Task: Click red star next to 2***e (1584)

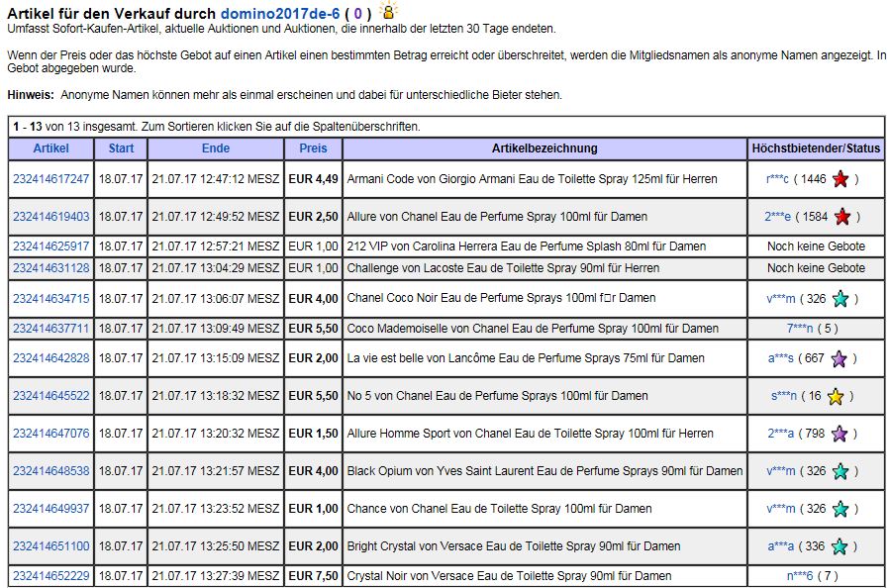Action: click(x=842, y=217)
